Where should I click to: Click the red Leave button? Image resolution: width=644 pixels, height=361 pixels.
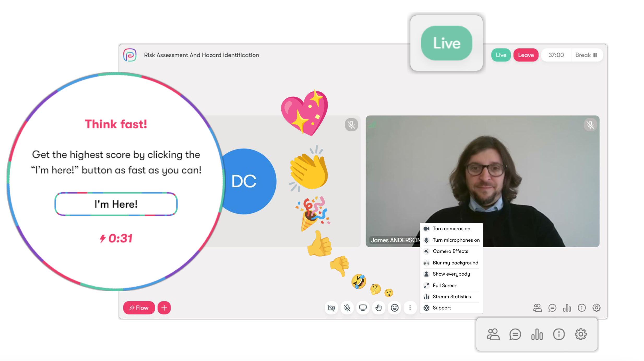[526, 55]
